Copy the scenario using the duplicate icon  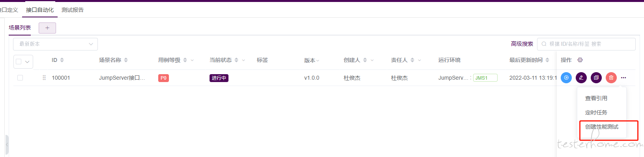(x=596, y=78)
